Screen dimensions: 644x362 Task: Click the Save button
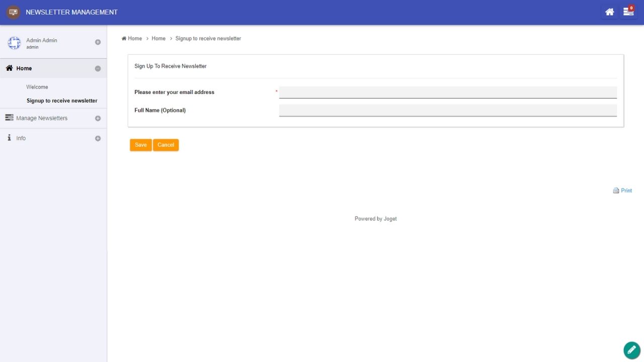point(141,145)
